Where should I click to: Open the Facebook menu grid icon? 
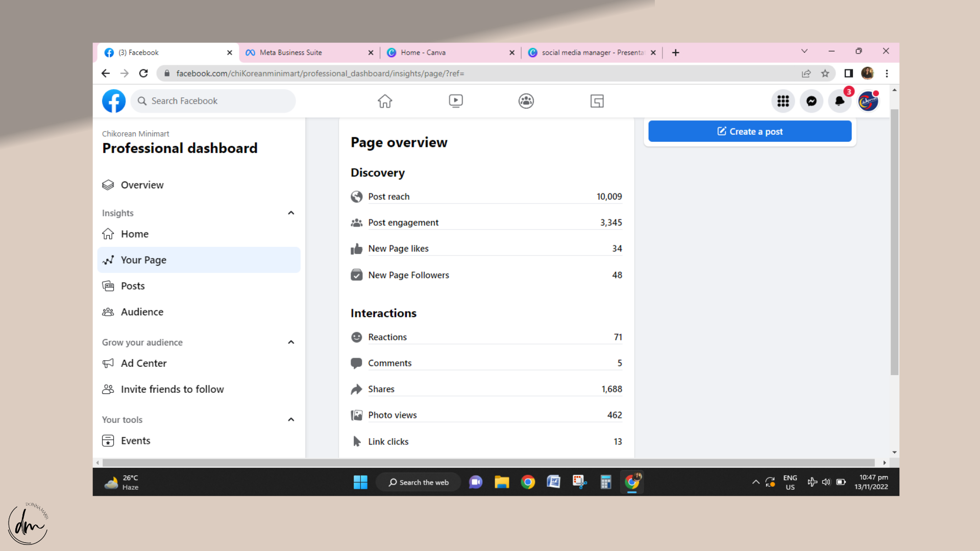[783, 101]
